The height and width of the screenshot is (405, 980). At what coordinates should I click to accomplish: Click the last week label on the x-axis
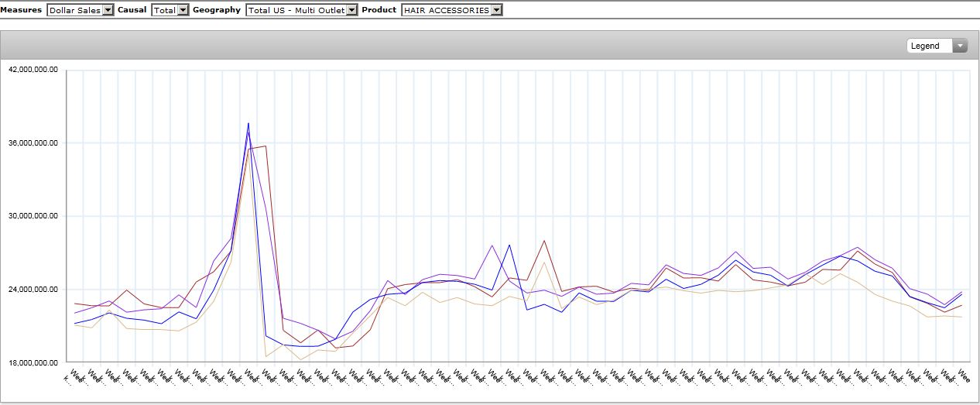pyautogui.click(x=964, y=376)
